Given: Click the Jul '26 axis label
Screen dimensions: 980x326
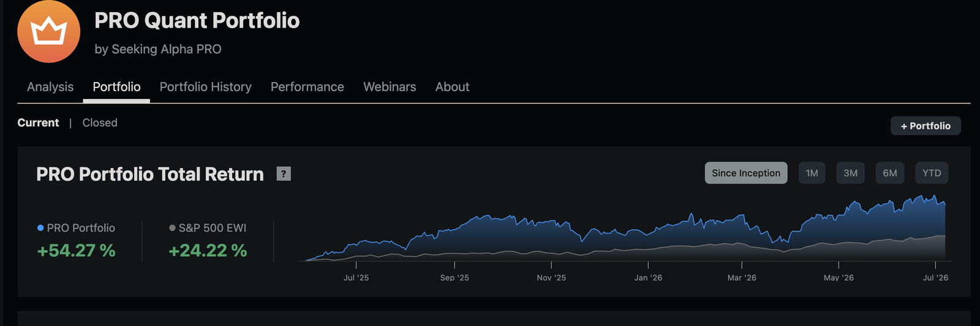Looking at the screenshot, I should tap(935, 278).
